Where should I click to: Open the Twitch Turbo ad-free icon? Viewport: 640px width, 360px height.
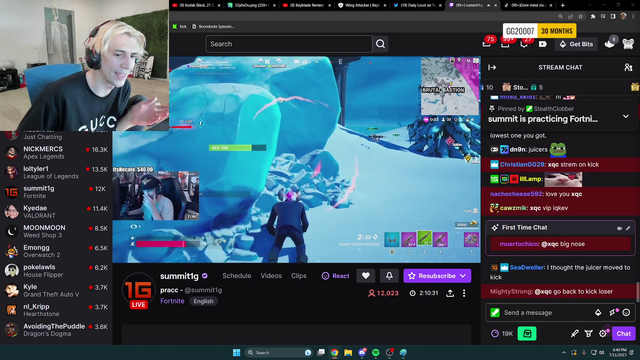point(542,44)
